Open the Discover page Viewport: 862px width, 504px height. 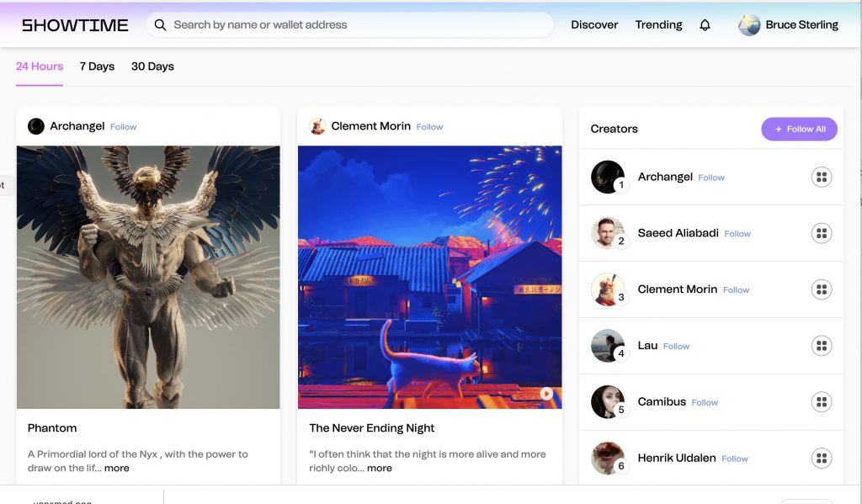(x=594, y=24)
